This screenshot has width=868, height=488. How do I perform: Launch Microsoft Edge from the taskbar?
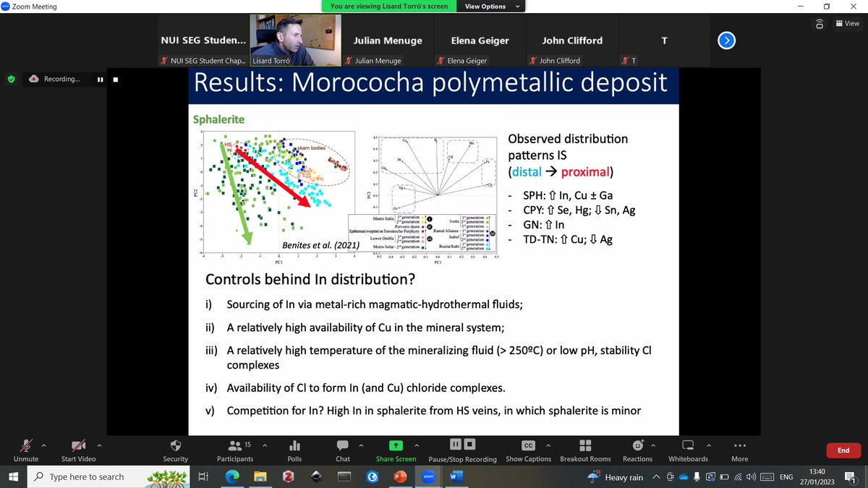tap(232, 477)
